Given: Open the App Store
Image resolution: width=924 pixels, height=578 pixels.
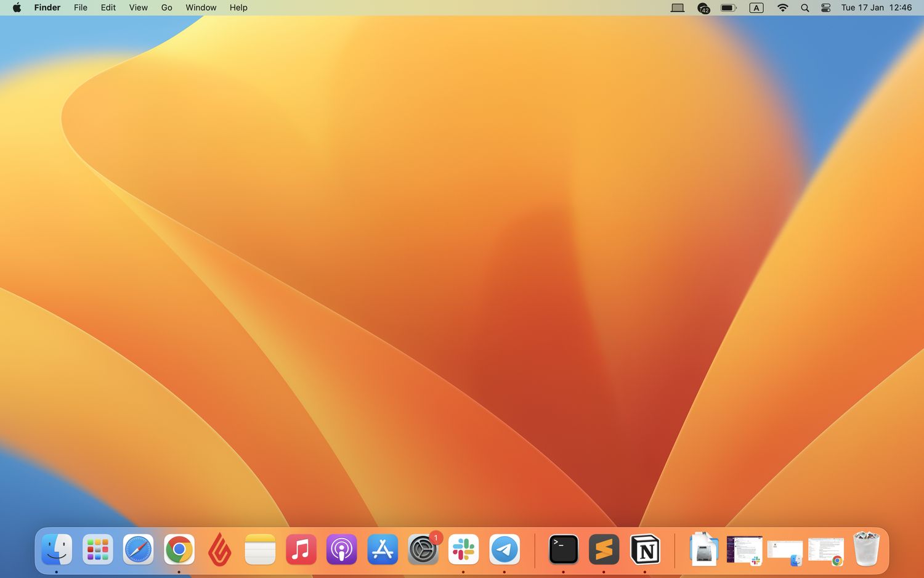Looking at the screenshot, I should (x=382, y=549).
